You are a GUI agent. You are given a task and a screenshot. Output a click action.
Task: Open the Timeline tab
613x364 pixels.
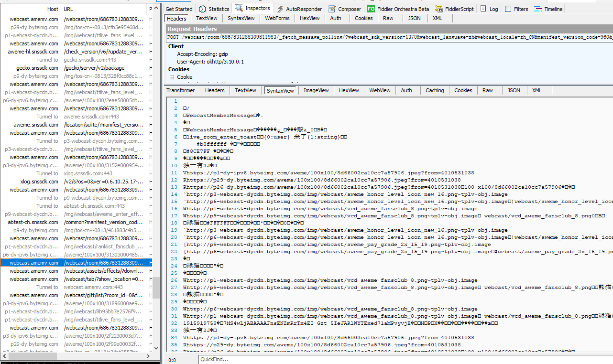548,9
